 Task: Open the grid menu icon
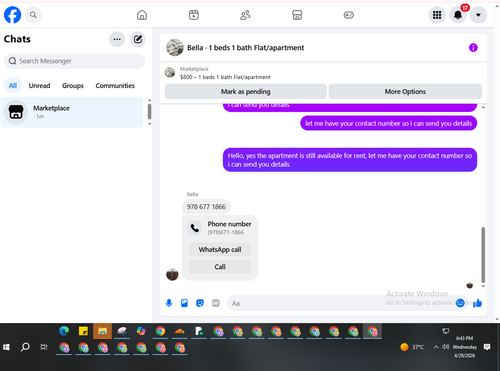click(x=437, y=15)
